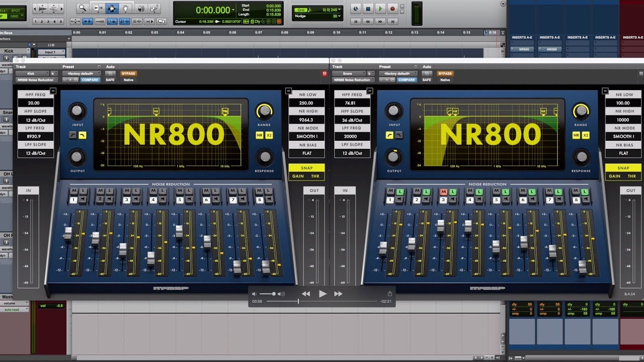Click SAFE button in Kick plugin
The height and width of the screenshot is (362, 644).
coord(110,79)
